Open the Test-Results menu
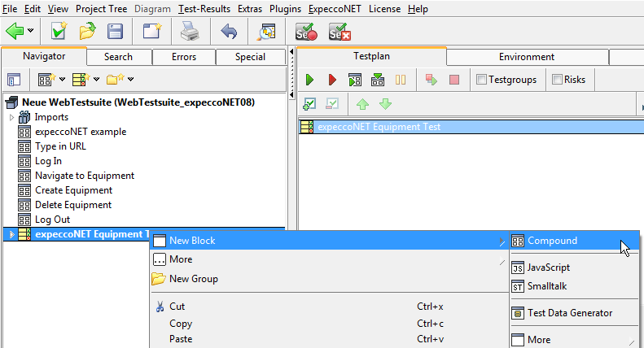Screen dimensions: 644x348 (x=204, y=9)
